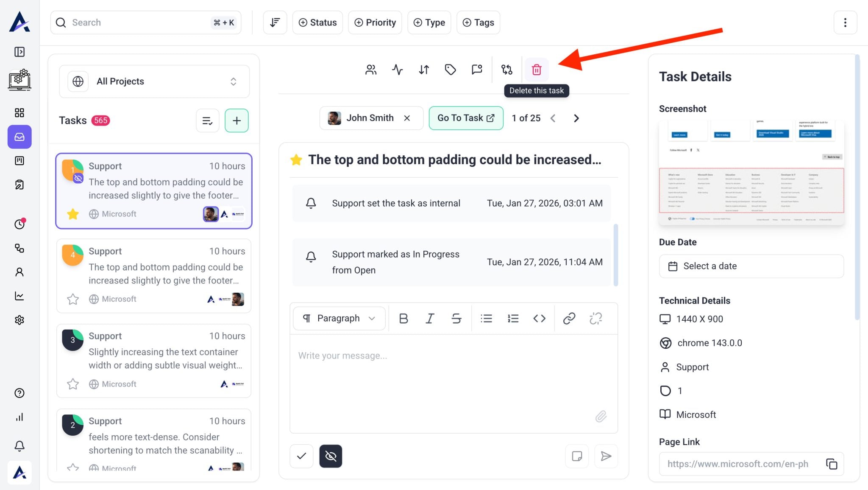
Task: Toggle bold formatting in the editor
Action: 403,318
